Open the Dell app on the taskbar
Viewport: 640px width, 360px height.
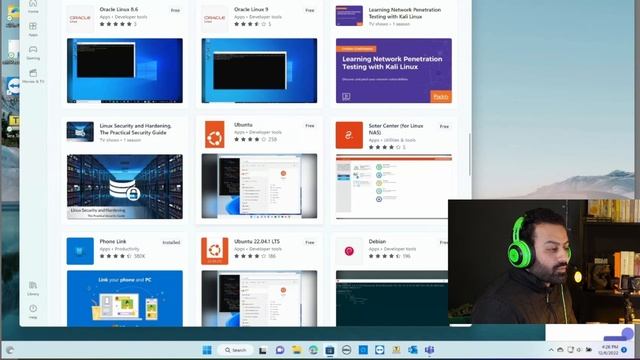coord(347,350)
